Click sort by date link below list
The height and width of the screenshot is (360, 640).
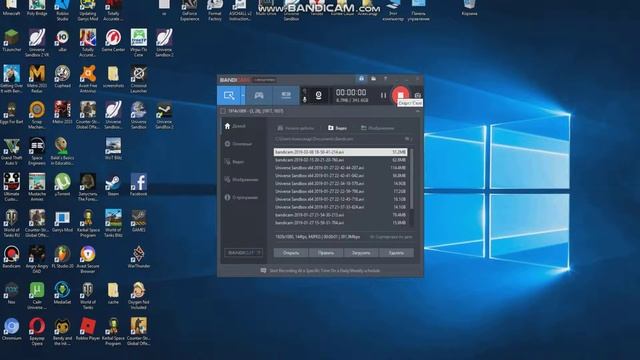(x=391, y=237)
